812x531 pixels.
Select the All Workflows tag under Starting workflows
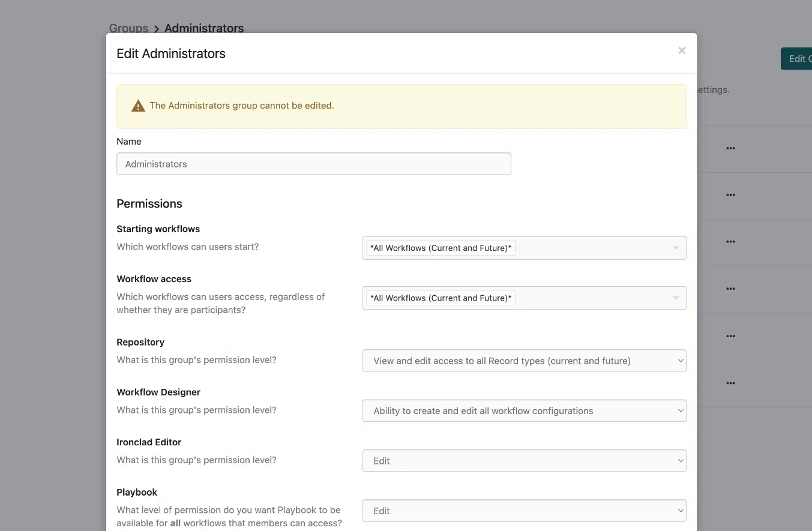[441, 248]
